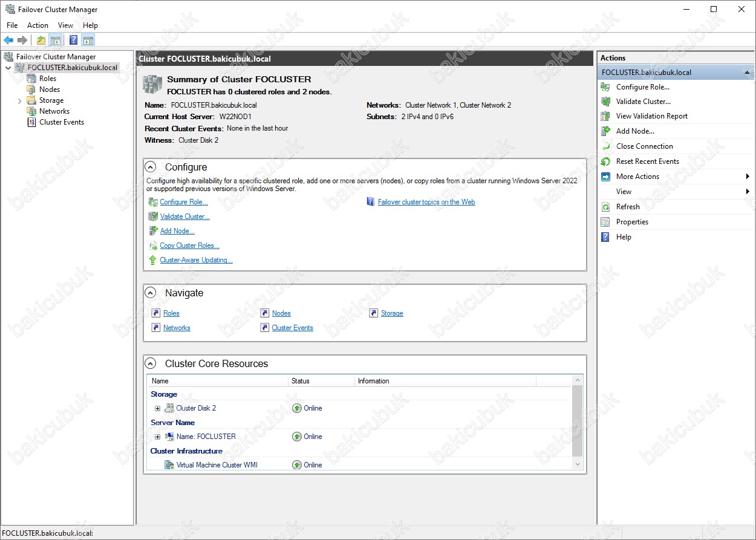756x540 pixels.
Task: Open the File menu
Action: [x=12, y=25]
